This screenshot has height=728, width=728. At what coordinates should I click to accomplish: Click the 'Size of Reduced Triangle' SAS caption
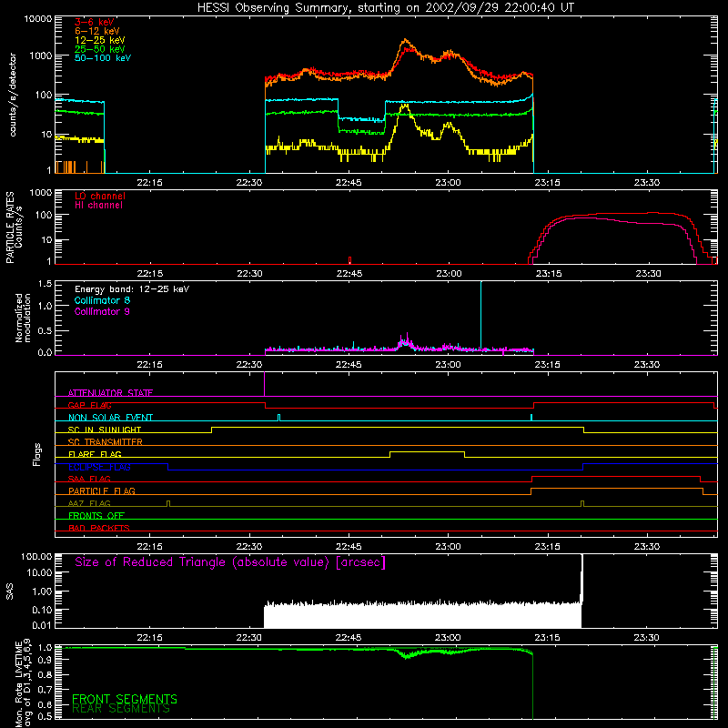230,562
